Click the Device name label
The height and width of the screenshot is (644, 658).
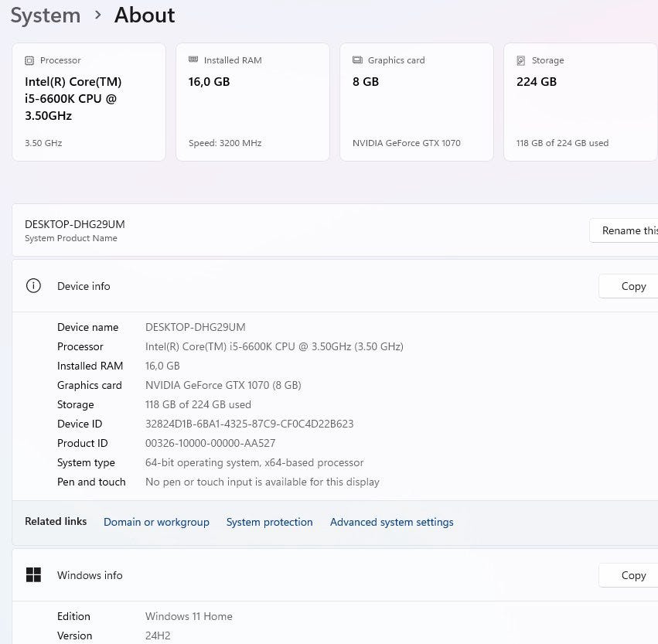coord(87,327)
